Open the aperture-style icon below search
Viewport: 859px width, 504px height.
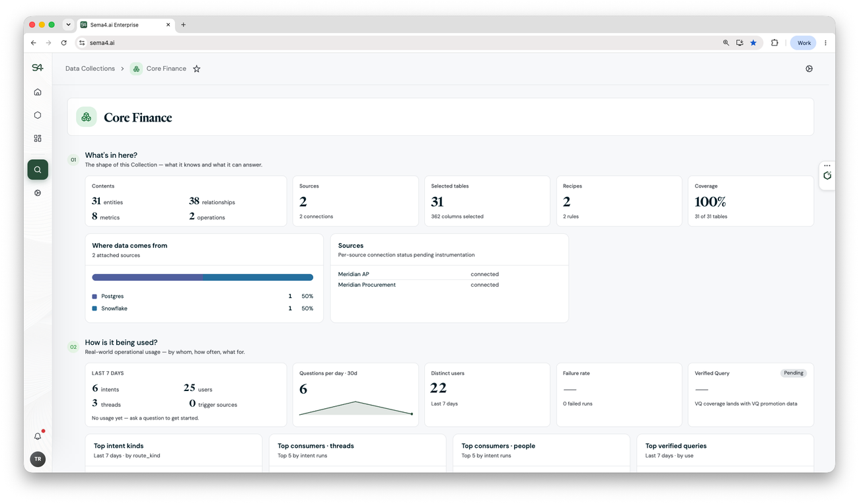(x=38, y=193)
